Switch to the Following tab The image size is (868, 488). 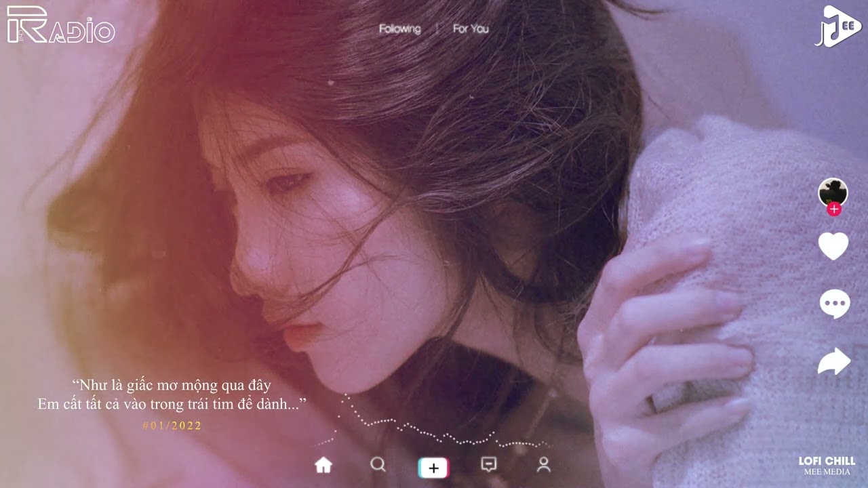399,29
